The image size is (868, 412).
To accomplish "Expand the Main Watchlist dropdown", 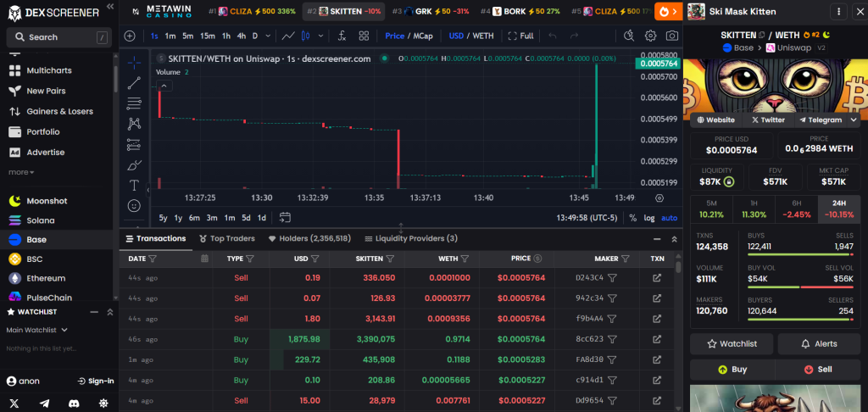I will click(x=37, y=330).
